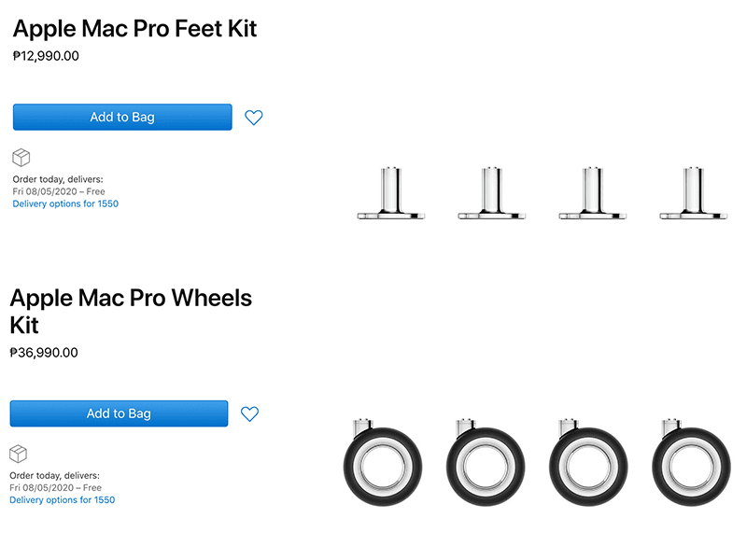Open Delivery options for 1550 under Feet Kit
This screenshot has height=560, width=747.
(x=65, y=203)
